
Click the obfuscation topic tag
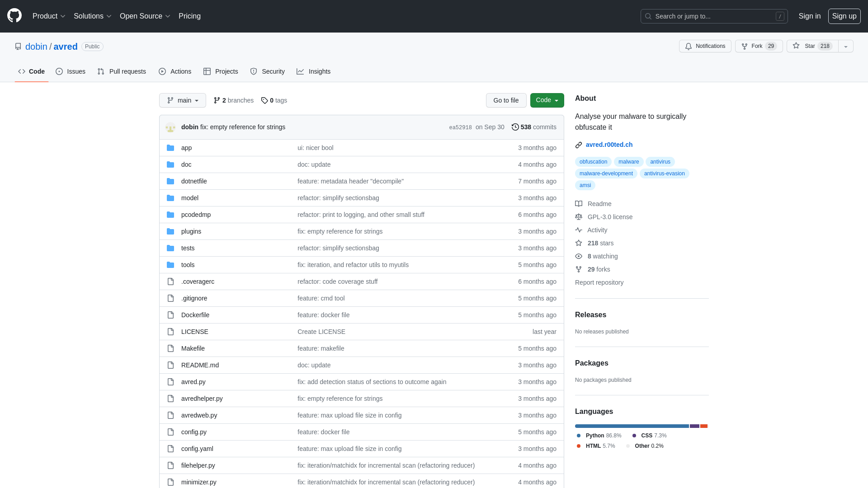coord(593,162)
